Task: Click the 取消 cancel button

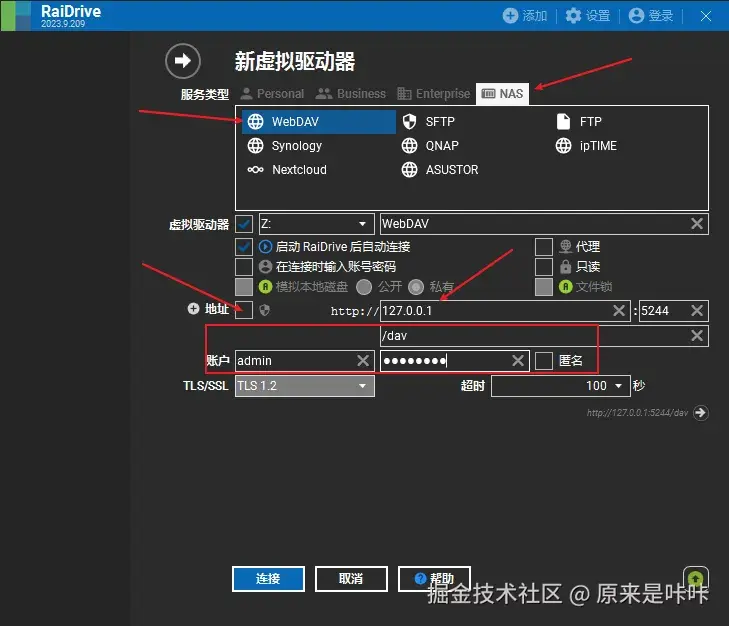Action: click(351, 579)
